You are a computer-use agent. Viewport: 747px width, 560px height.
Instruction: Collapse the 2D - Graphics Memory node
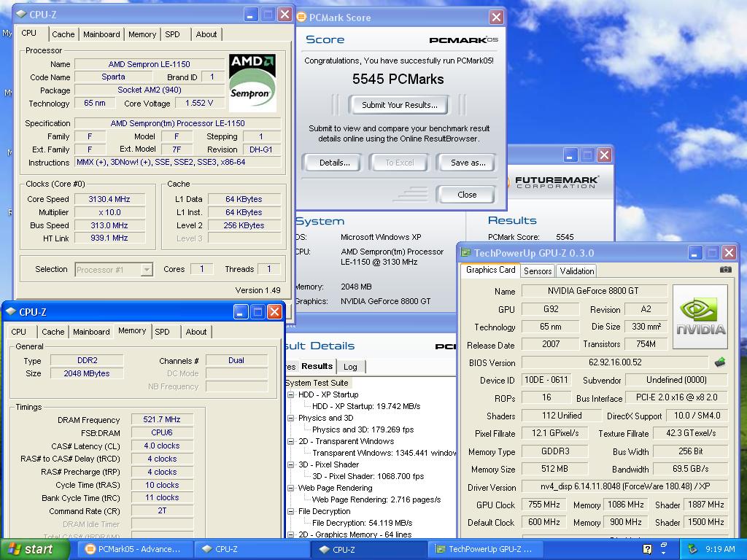[x=290, y=534]
